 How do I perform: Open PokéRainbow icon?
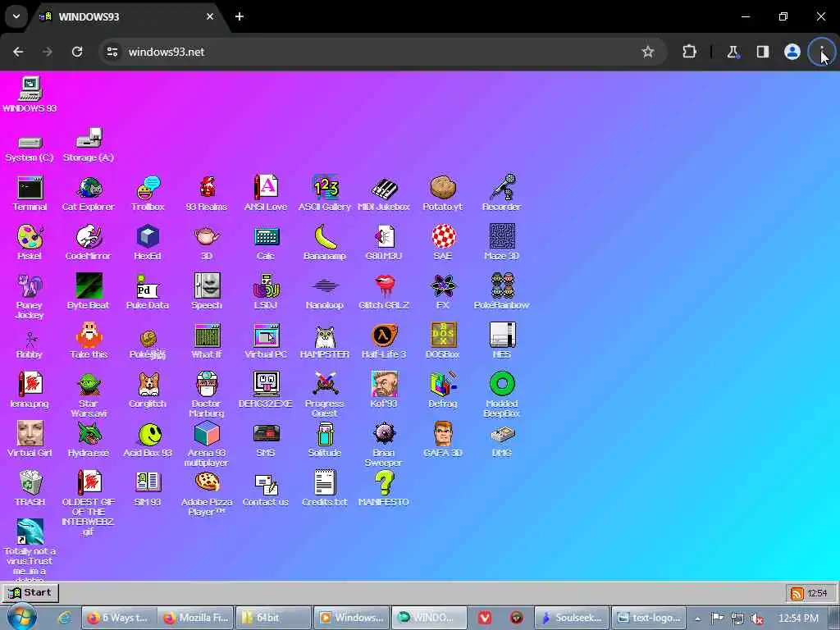[x=502, y=286]
